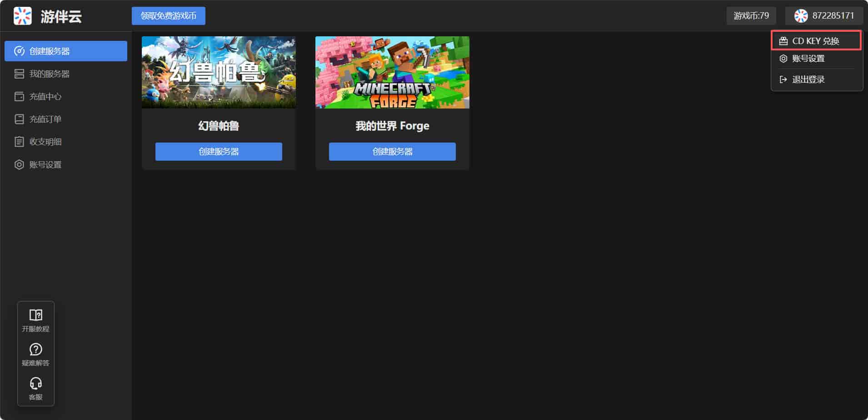
Task: Create a server for 幻兽帕鲁
Action: click(219, 152)
